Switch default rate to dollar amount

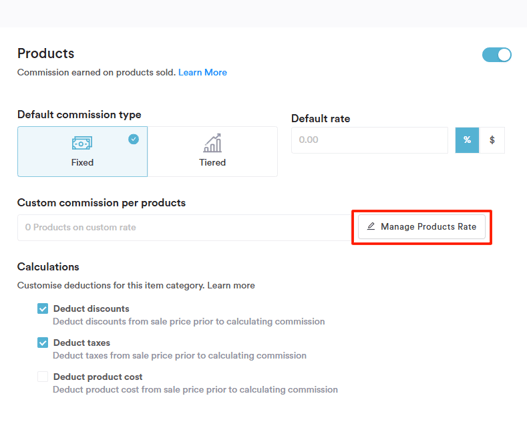(x=492, y=140)
